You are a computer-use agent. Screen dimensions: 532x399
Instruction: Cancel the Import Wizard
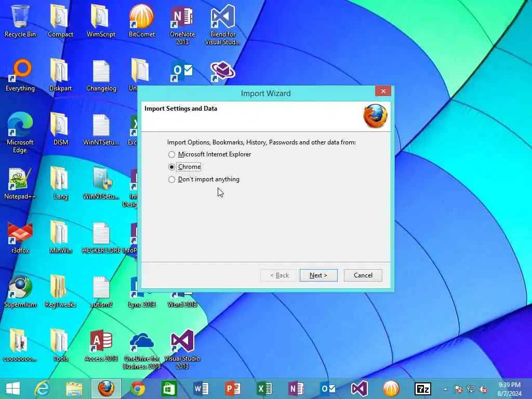[363, 275]
